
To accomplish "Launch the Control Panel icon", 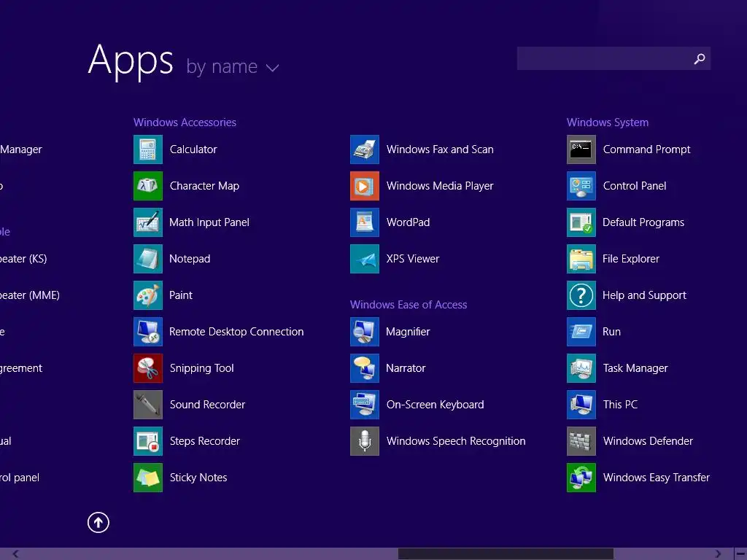I will coord(581,186).
